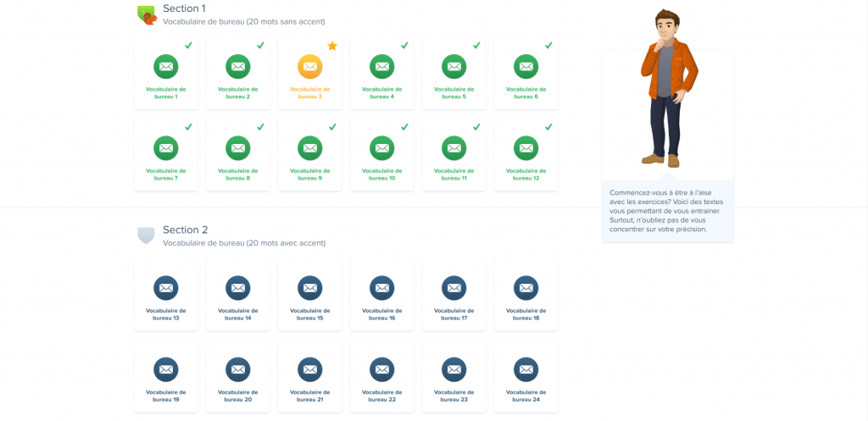Open the Vocabulaire de bureau 2 label

(x=237, y=92)
